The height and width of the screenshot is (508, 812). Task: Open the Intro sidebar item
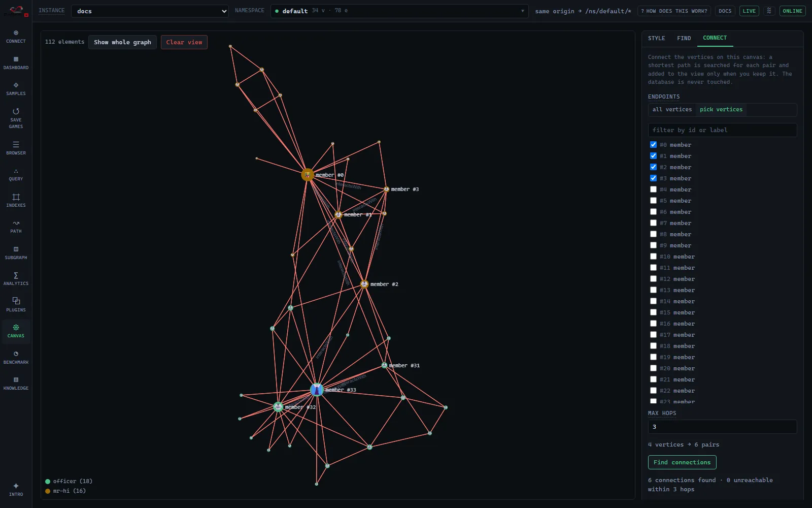(x=16, y=490)
